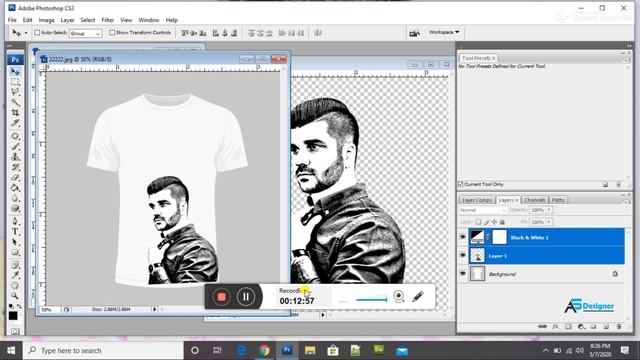Open the File menu
The width and height of the screenshot is (640, 360).
12,20
